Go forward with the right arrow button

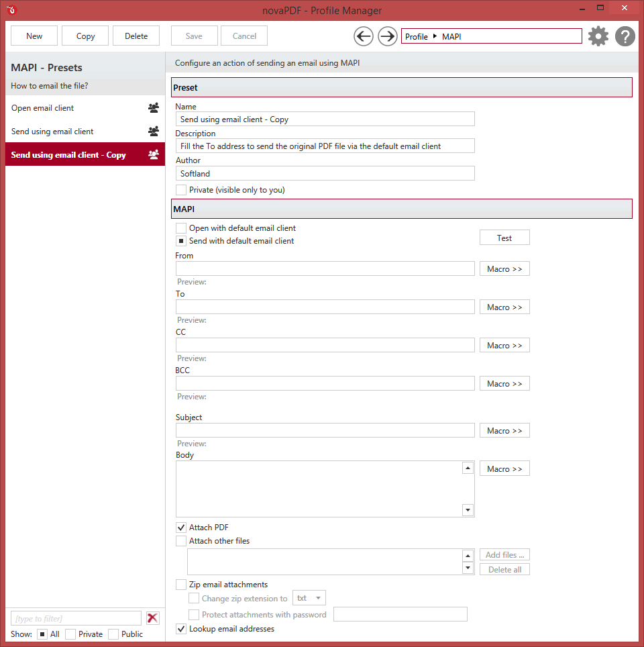387,36
